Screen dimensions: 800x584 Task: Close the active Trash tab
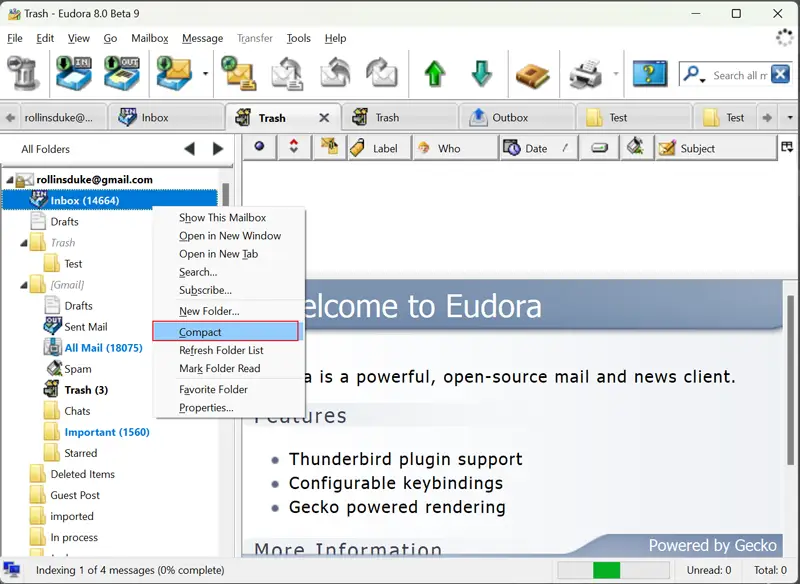[324, 118]
